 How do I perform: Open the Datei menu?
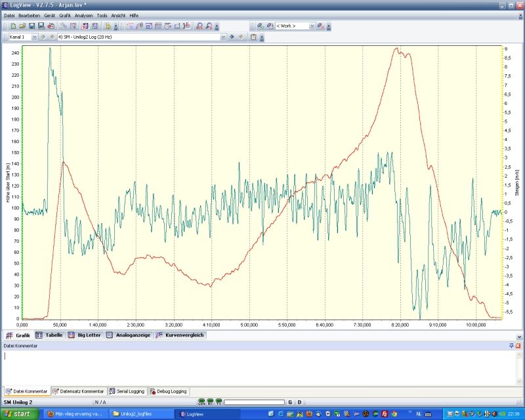[9, 15]
